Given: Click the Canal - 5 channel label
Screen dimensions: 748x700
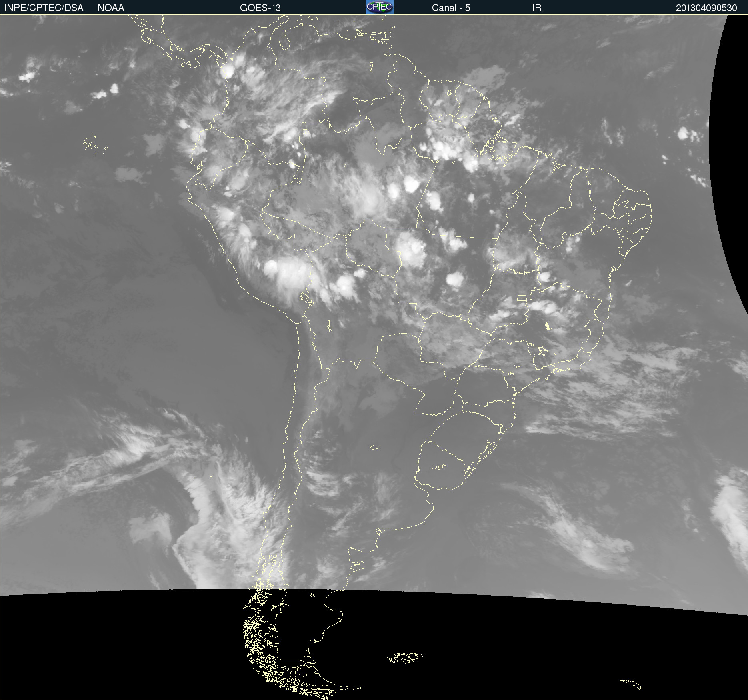Looking at the screenshot, I should pos(451,8).
